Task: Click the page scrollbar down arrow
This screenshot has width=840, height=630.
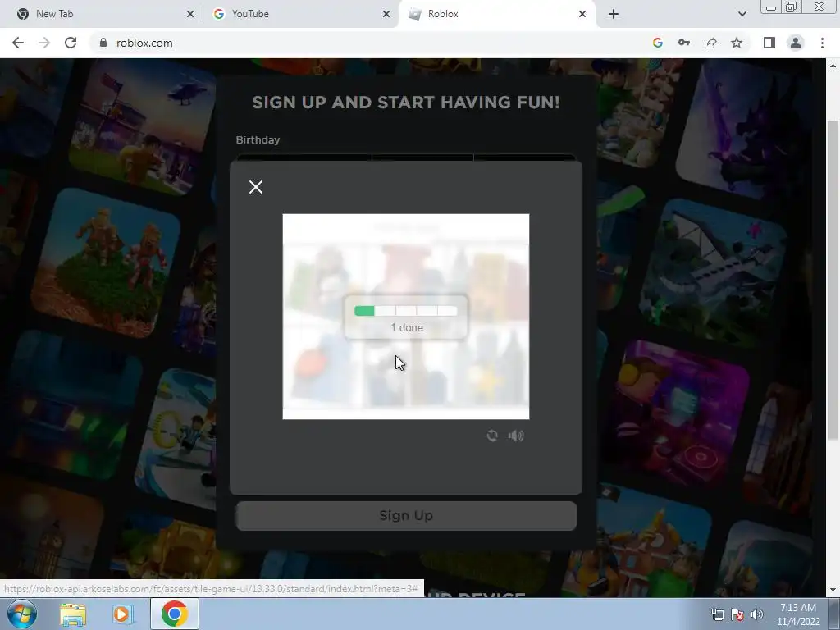Action: coord(833,590)
